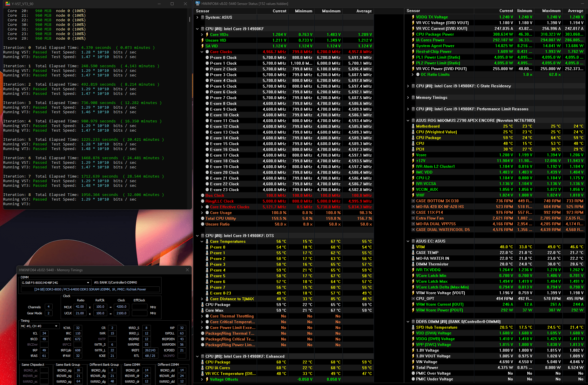Screen dimensions: 588x385
Task: Click the Core Temperatures thermometer icon
Action: pos(207,241)
